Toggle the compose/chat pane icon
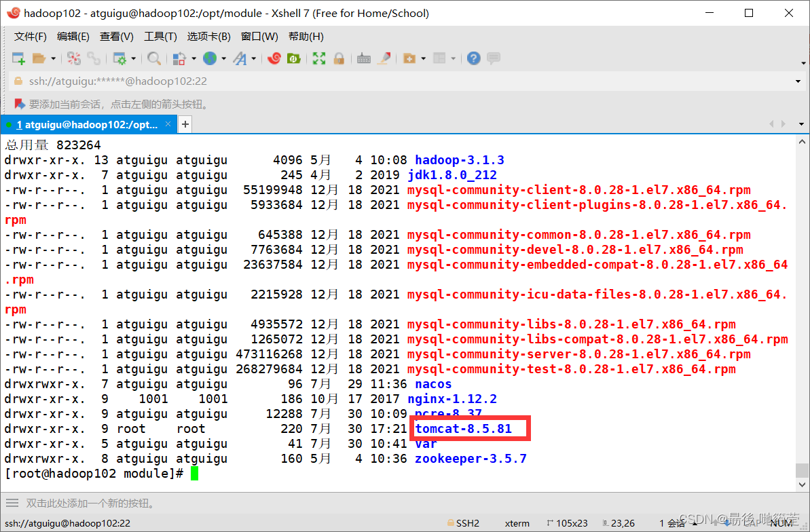Viewport: 810px width, 532px height. point(494,58)
